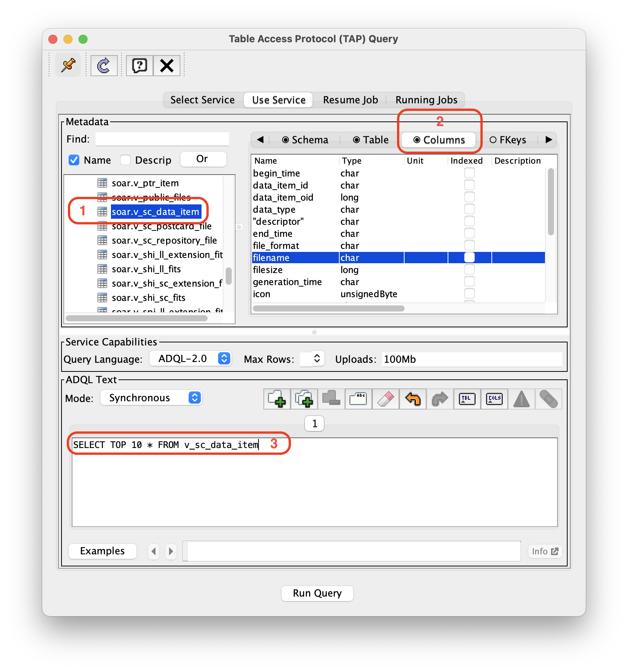Viewport: 628px width, 672px height.
Task: Show previous example with left arrow
Action: pyautogui.click(x=154, y=551)
